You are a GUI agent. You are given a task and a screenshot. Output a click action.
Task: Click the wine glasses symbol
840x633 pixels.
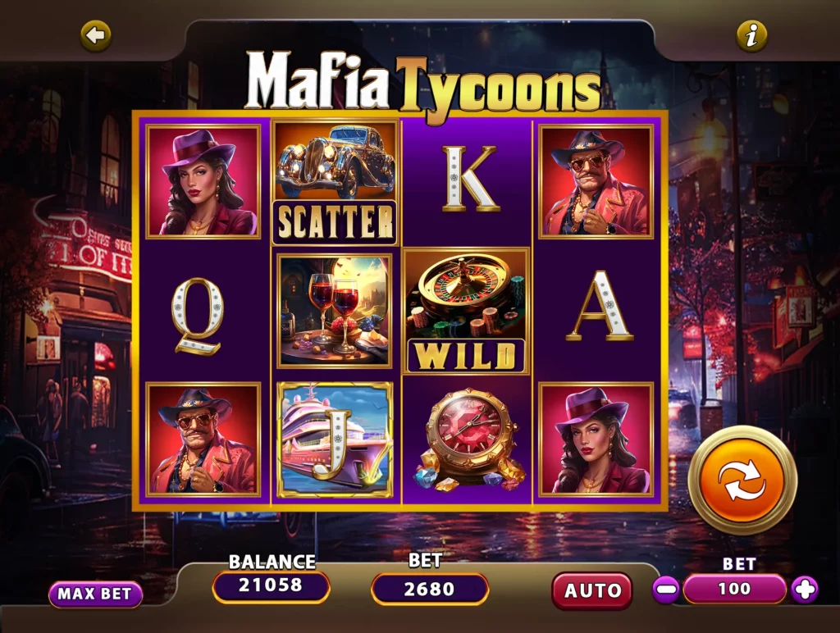(335, 311)
